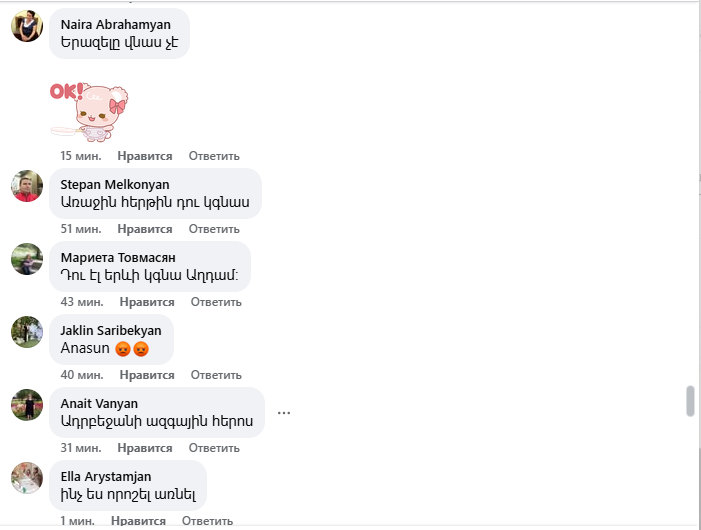701x530 pixels.
Task: Reply to Naira Abrahamyan's comment
Action: [x=214, y=156]
